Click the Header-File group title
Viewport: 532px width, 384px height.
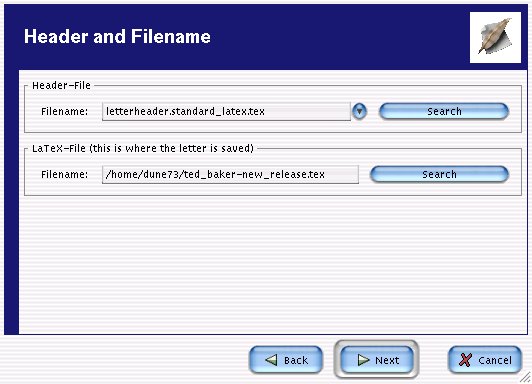tap(61, 85)
